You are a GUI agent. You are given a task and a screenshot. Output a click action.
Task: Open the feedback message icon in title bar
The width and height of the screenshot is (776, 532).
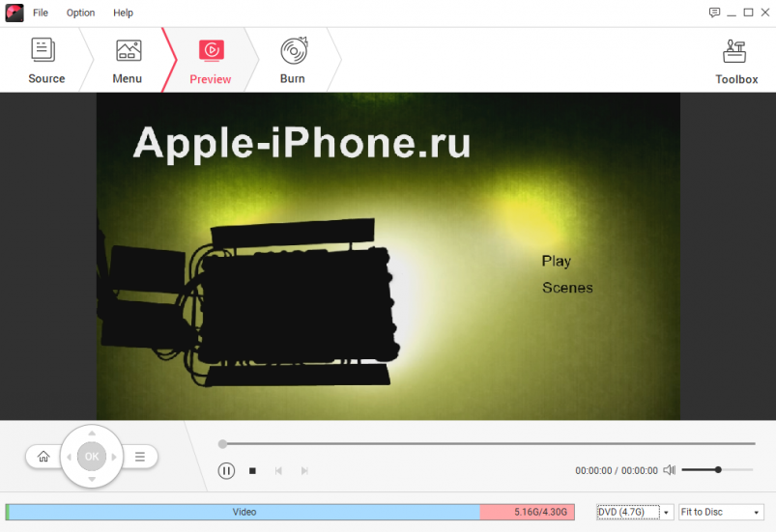714,13
